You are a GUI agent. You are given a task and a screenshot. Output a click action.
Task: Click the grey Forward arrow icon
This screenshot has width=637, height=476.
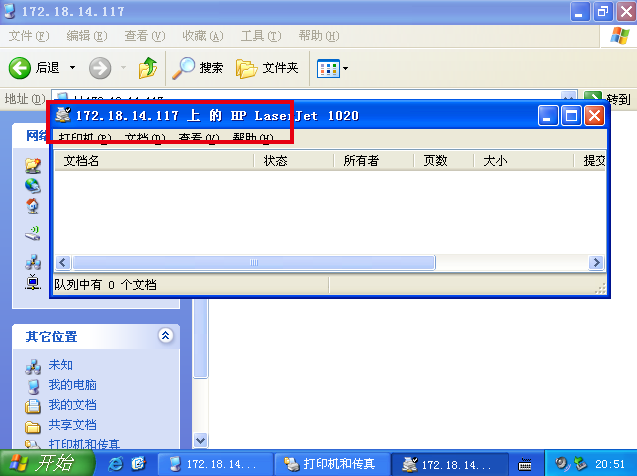click(x=100, y=67)
